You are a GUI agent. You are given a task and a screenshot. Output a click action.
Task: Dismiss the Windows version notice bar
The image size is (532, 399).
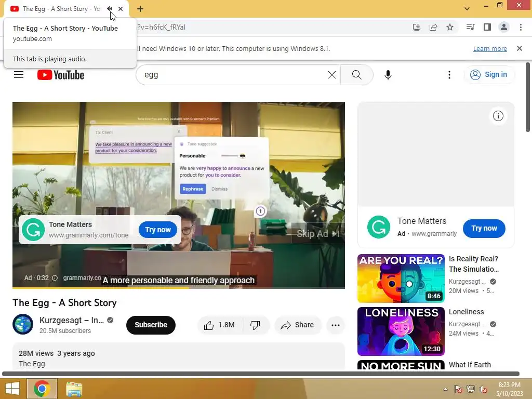(x=520, y=48)
